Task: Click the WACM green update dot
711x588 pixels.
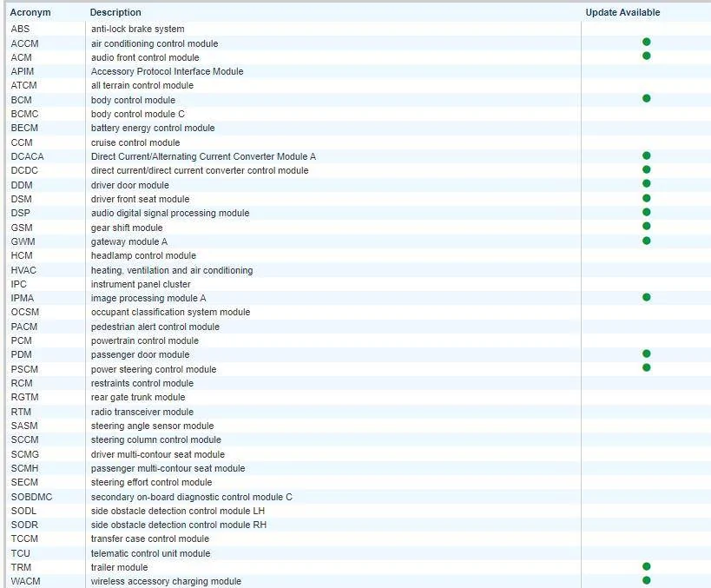Action: 646,580
